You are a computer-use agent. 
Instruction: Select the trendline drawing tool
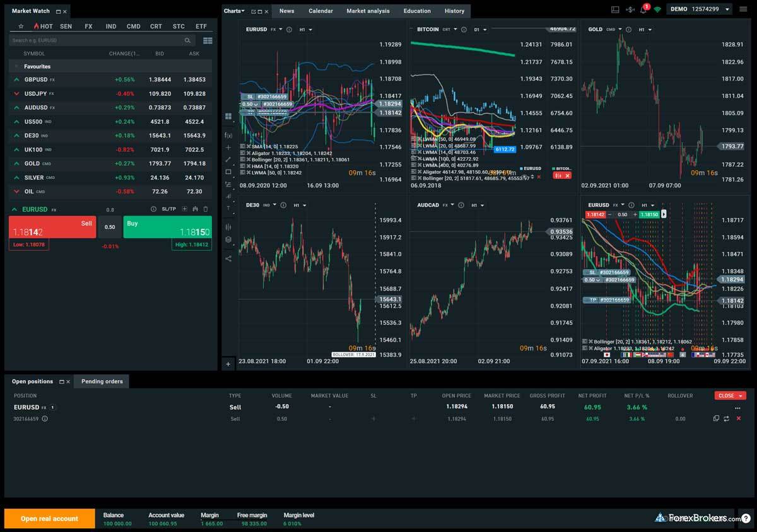click(x=228, y=159)
